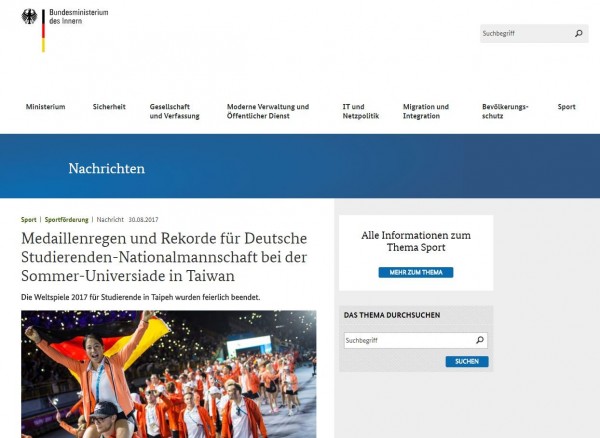The image size is (600, 438).
Task: Click the Sportförderung breadcrumb link
Action: [67, 220]
